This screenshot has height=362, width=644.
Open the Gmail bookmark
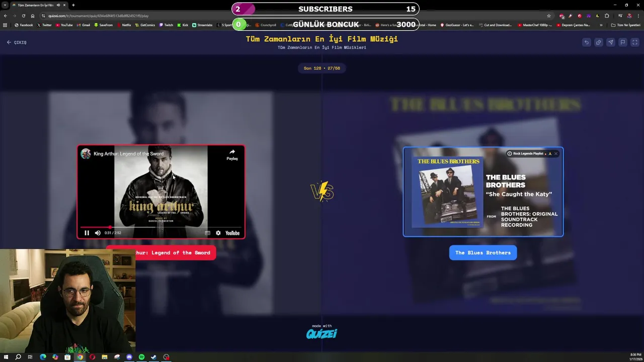click(83, 25)
